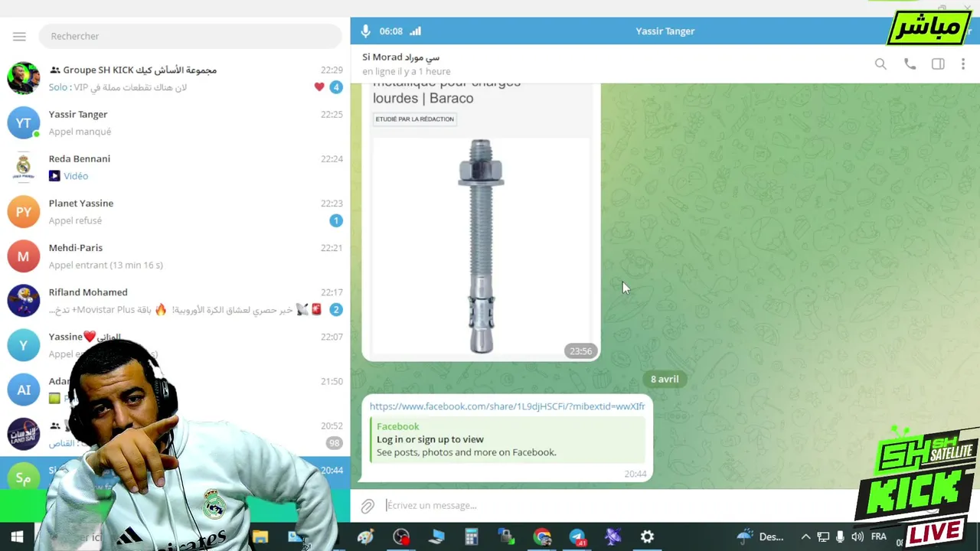
Task: Click the YT avatar of Yassir Tanger
Action: 24,122
